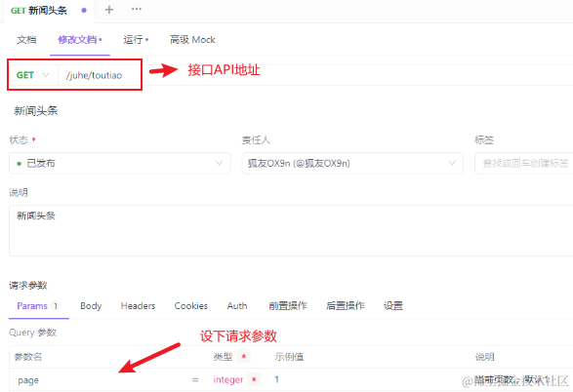Open the 高级 Mock tab
Screen dimensions: 573x392
192,39
